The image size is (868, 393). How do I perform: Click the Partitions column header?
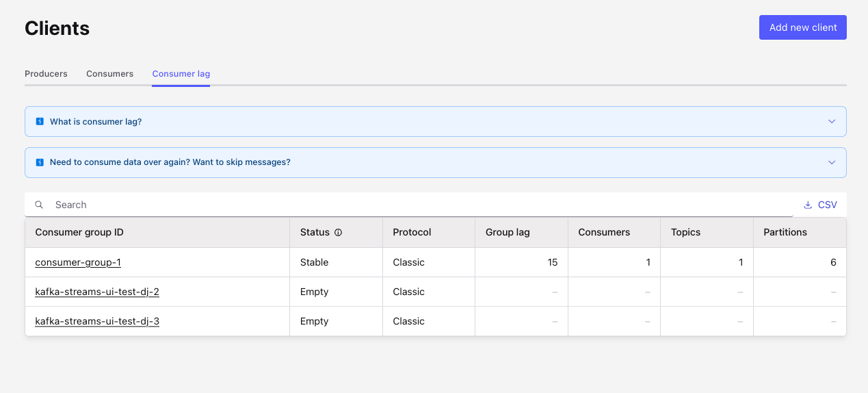pos(785,232)
